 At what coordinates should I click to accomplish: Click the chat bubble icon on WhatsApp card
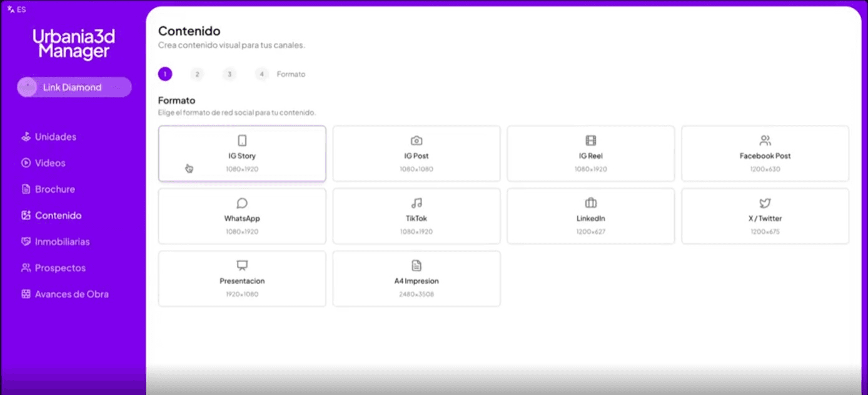pyautogui.click(x=242, y=203)
